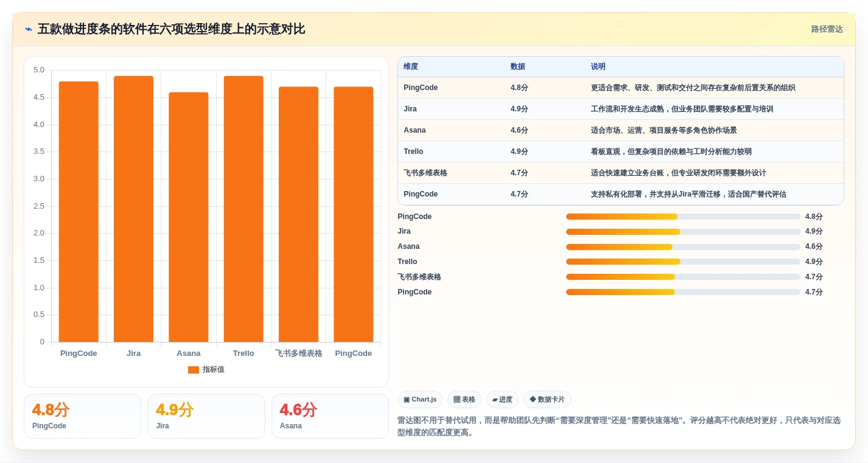Click the 4.6分 table cell for Asana
868x463 pixels.
tap(519, 130)
